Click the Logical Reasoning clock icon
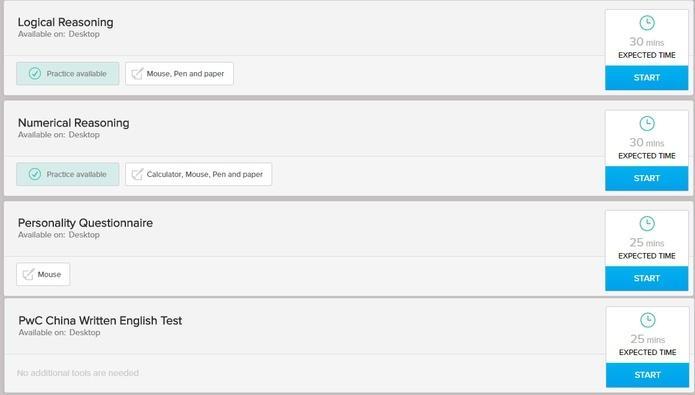Viewport: 695px width, 395px height. pos(647,23)
